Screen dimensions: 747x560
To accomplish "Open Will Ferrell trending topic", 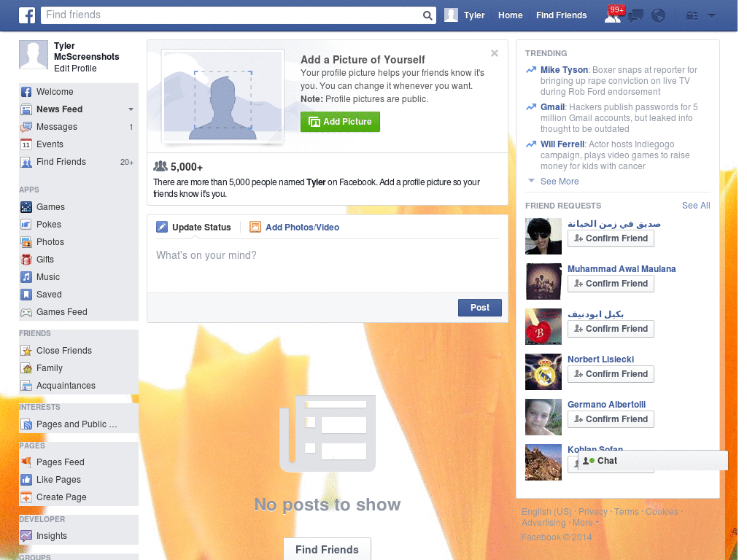I will point(562,144).
